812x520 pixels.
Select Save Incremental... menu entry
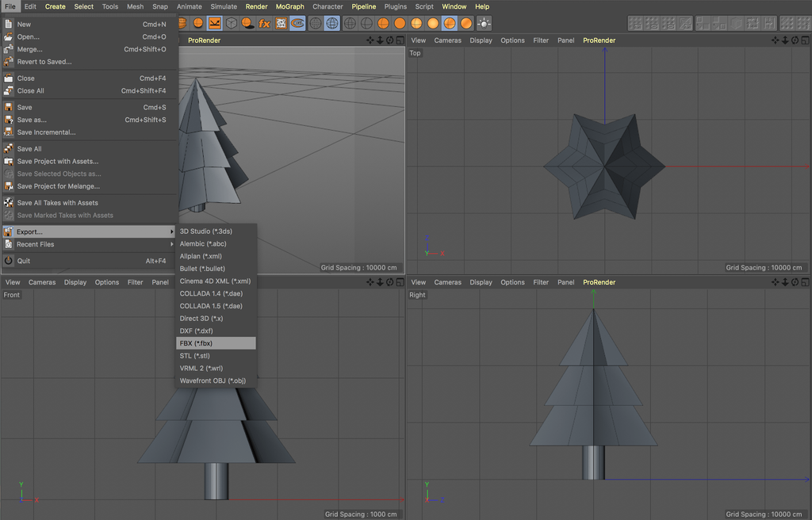click(90, 132)
